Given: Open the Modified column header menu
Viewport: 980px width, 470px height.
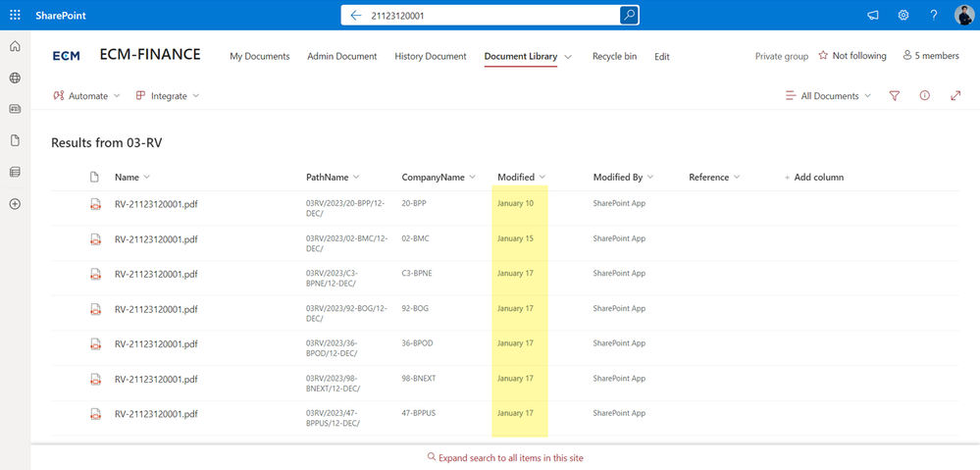Looking at the screenshot, I should [522, 177].
